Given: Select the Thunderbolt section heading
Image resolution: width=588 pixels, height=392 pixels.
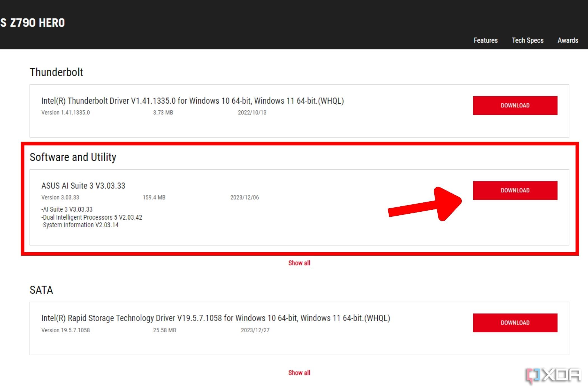Looking at the screenshot, I should (x=56, y=72).
